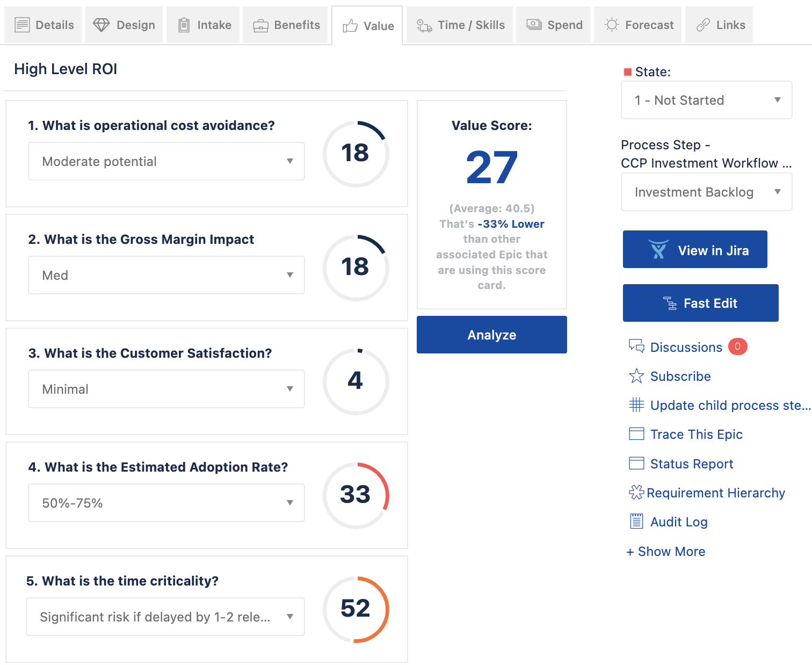The height and width of the screenshot is (665, 812).
Task: Open the Status Report link
Action: 692,464
